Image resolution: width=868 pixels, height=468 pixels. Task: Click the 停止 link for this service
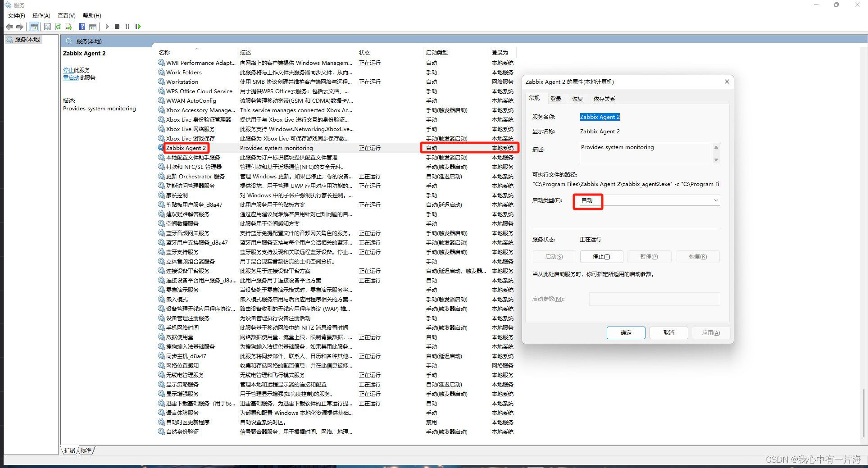point(68,70)
